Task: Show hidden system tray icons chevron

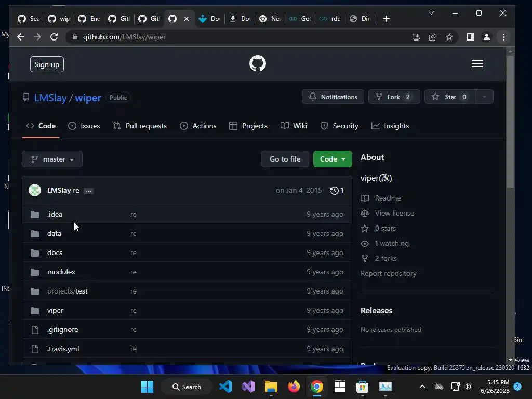Action: coord(422,387)
